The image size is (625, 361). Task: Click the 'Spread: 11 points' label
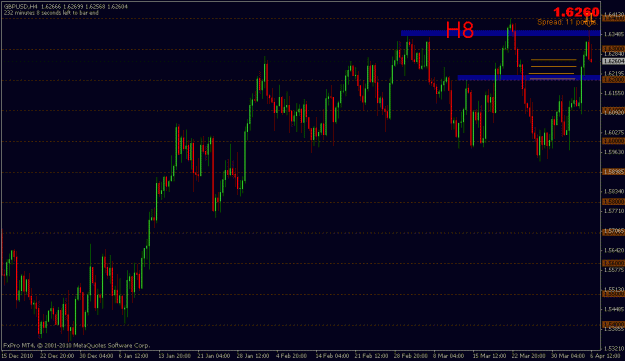pyautogui.click(x=567, y=22)
